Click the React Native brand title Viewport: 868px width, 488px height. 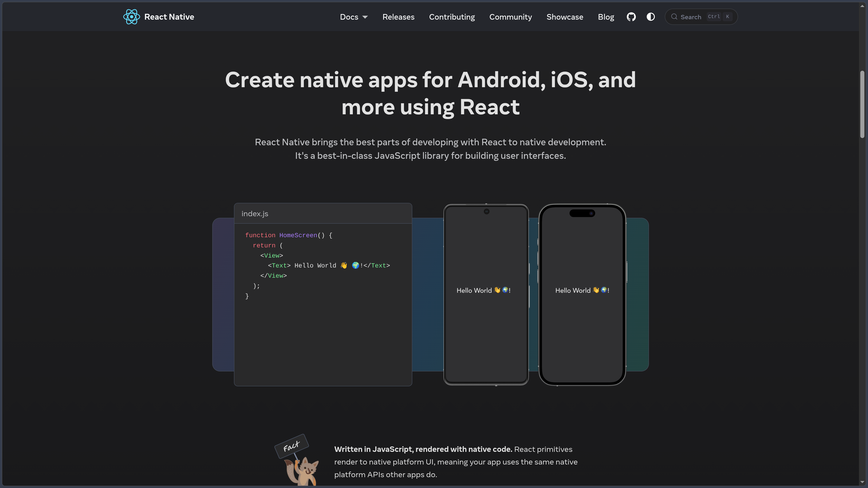[169, 17]
